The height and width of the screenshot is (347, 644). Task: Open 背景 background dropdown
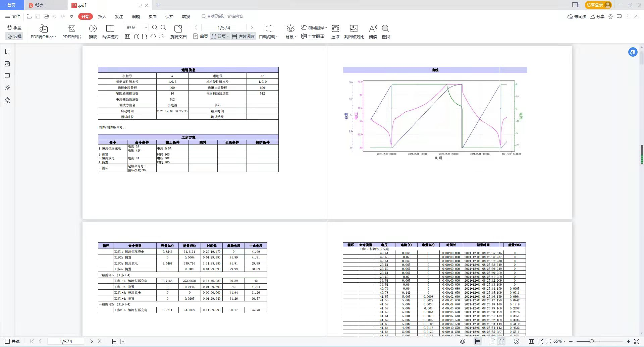[290, 32]
